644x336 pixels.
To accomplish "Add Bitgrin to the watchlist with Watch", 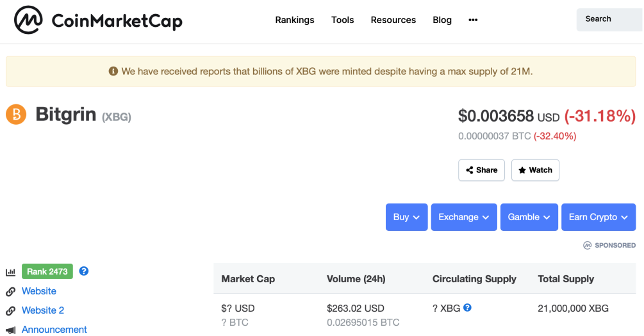I will point(535,170).
